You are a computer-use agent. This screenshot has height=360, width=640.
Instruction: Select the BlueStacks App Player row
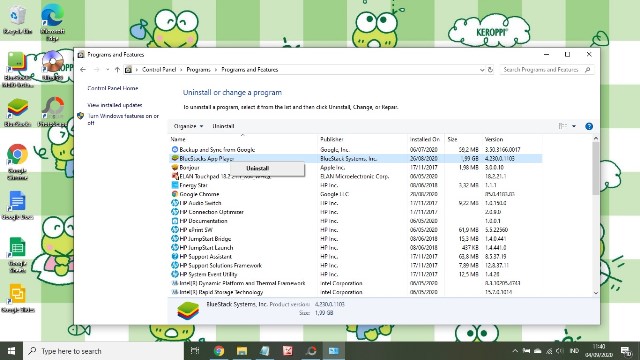(x=356, y=158)
